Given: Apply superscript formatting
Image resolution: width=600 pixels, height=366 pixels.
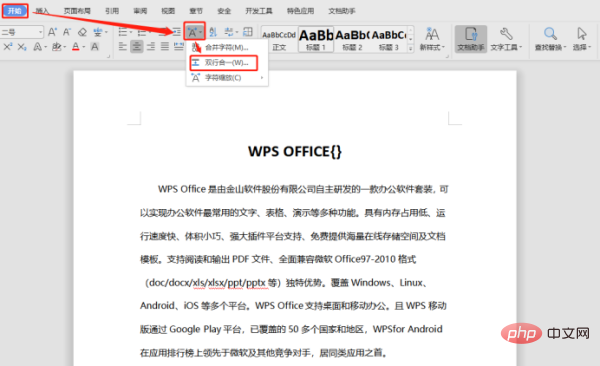Looking at the screenshot, I should click(8, 47).
